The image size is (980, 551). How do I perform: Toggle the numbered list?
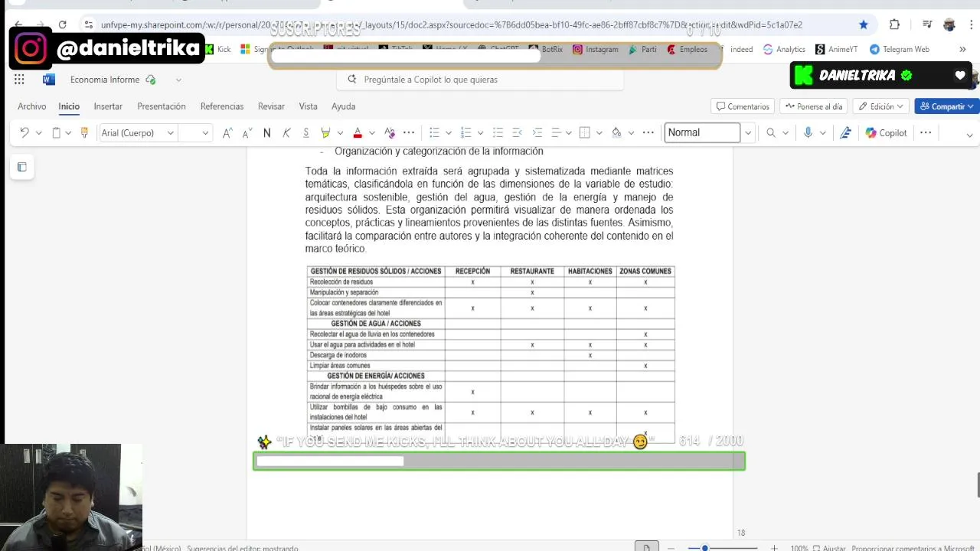click(x=465, y=132)
